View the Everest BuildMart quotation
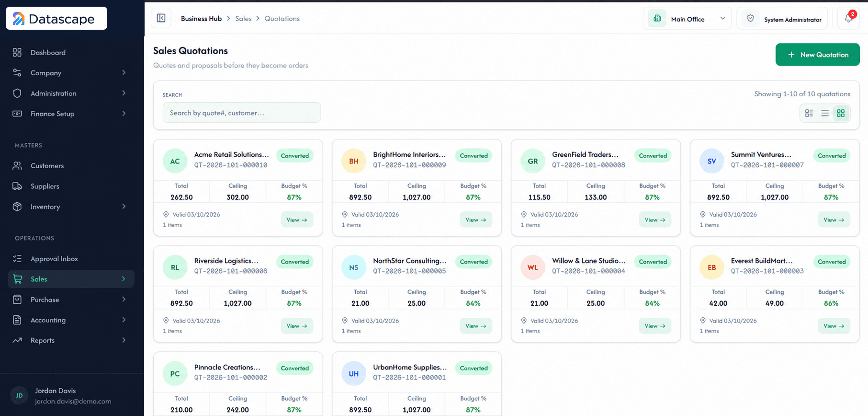The image size is (868, 416). click(834, 326)
